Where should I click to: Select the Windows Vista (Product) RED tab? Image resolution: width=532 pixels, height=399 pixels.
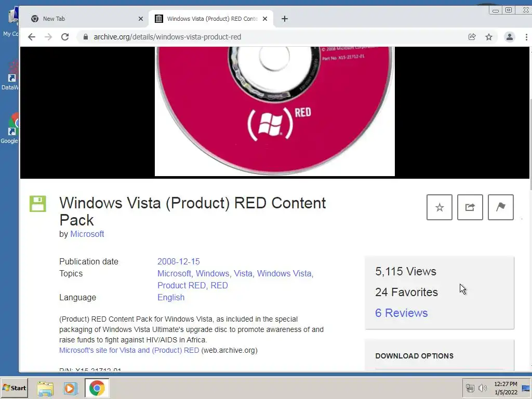point(210,19)
